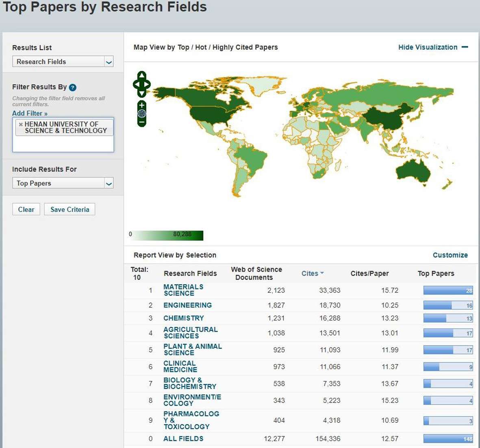
Task: Open the All Fields row link
Action: click(183, 439)
